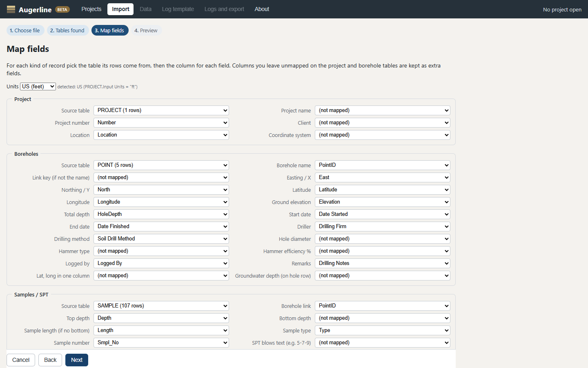
Task: Open the Logged by dropdown
Action: [x=161, y=263]
